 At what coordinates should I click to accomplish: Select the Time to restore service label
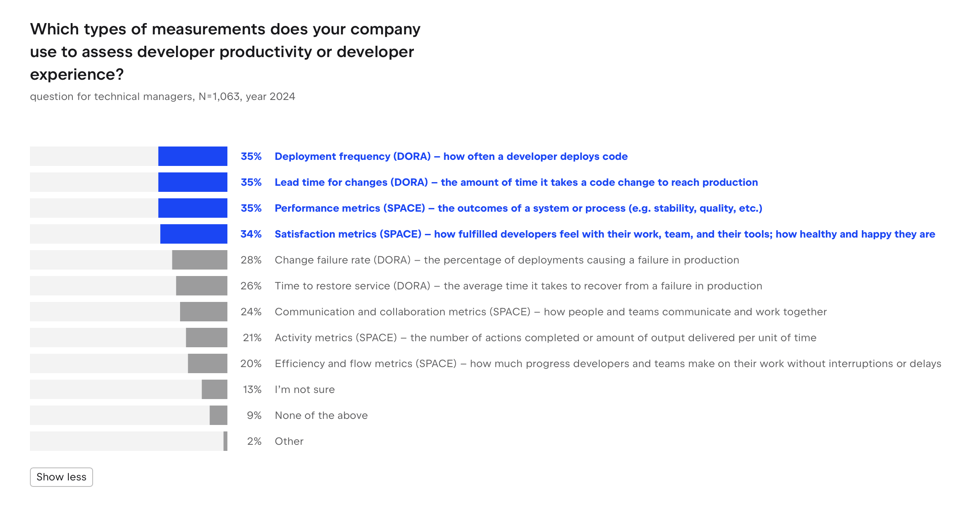(x=518, y=286)
